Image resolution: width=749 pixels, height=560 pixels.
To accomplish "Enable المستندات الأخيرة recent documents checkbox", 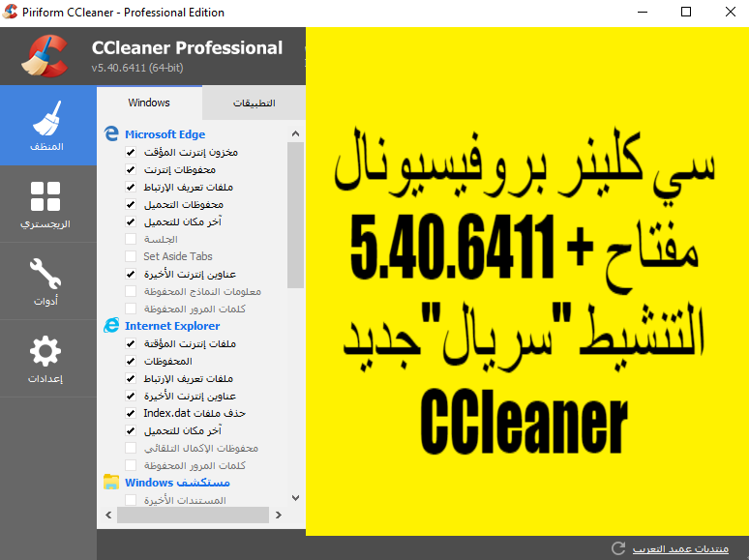I will tap(131, 500).
